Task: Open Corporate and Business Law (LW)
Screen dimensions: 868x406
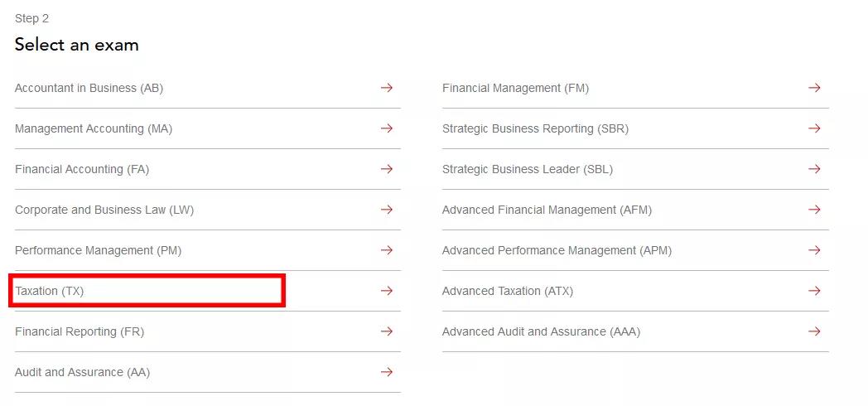Action: [x=104, y=210]
